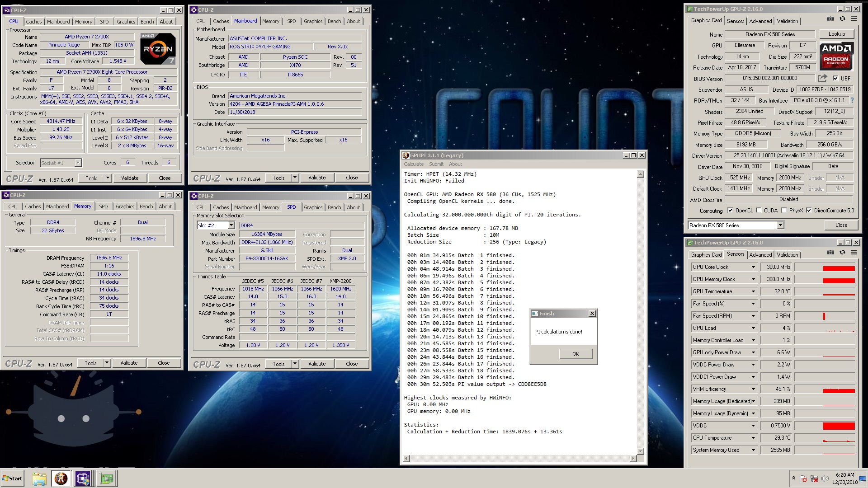Click the network disconnected tray icon
Image resolution: width=868 pixels, height=488 pixels.
[x=814, y=479]
